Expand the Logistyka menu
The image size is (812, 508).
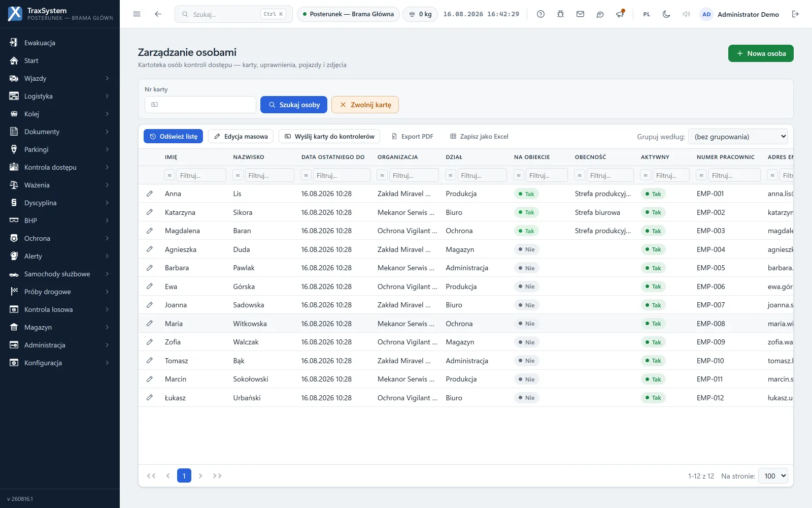[x=60, y=96]
